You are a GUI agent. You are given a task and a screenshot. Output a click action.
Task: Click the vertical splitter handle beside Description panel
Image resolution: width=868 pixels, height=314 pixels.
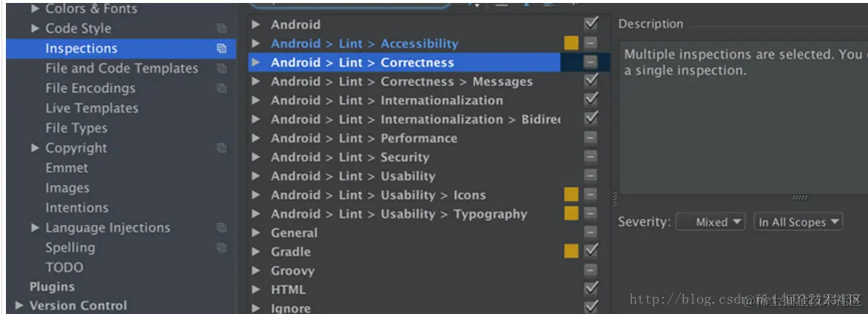point(614,198)
